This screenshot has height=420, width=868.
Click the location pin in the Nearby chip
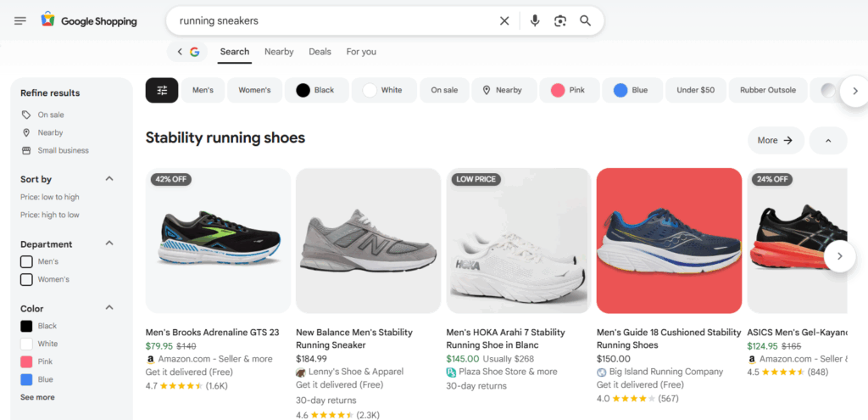pos(487,90)
